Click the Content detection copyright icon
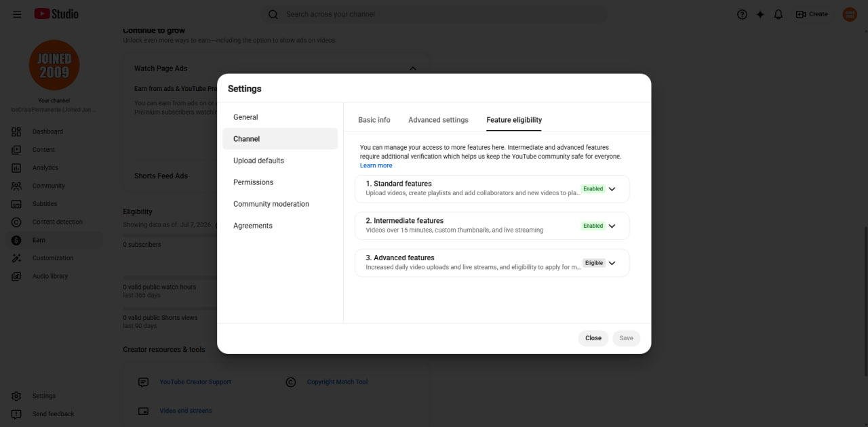 click(x=16, y=222)
